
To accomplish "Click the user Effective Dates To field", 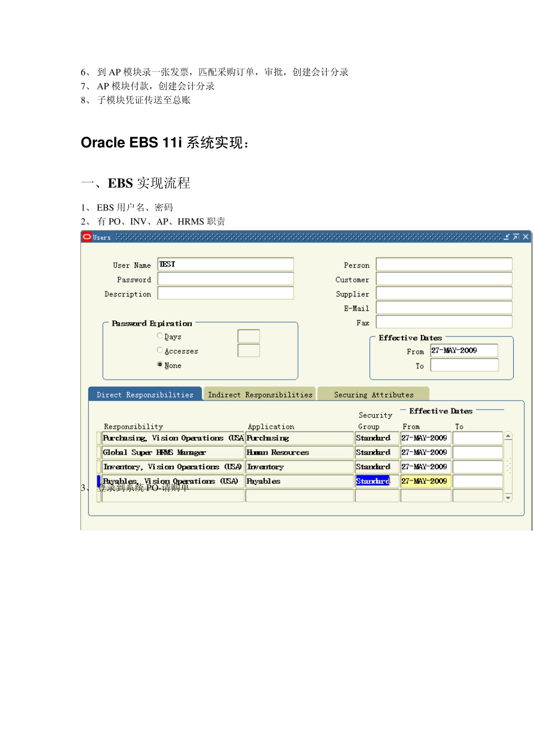I will (x=464, y=365).
